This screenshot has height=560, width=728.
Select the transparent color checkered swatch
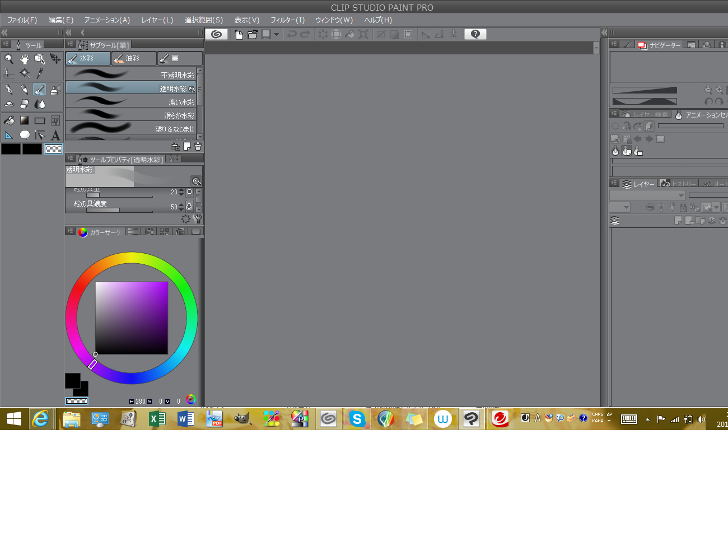[x=54, y=149]
